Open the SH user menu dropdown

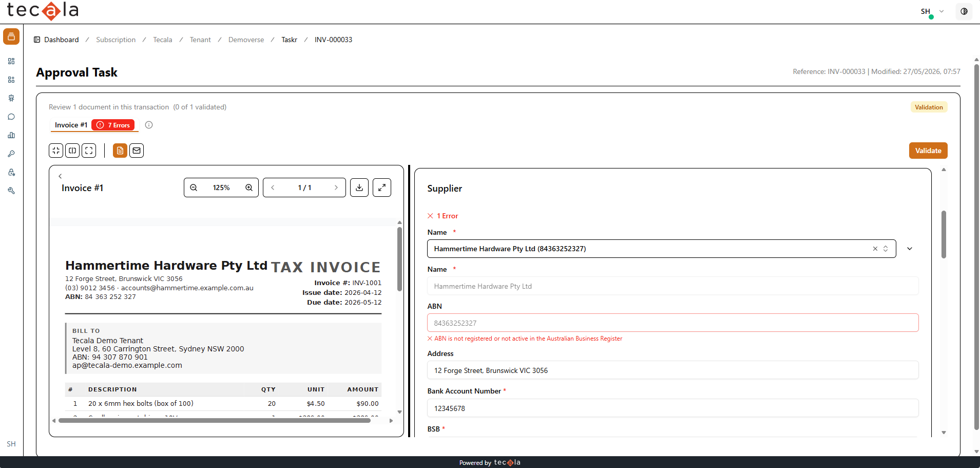click(x=932, y=11)
